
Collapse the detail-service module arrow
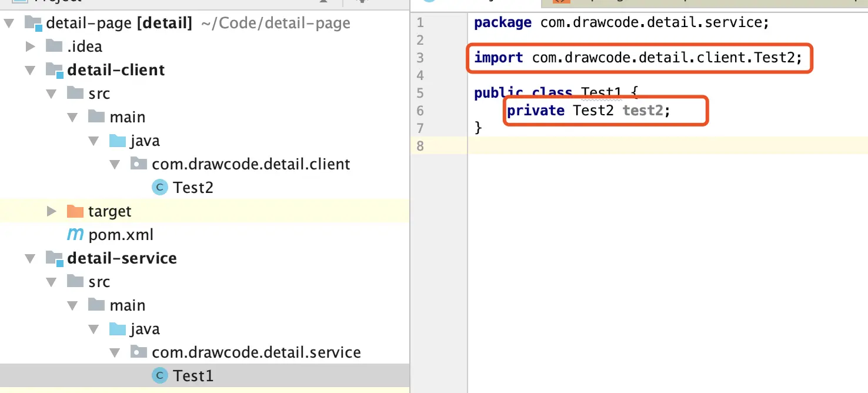tap(31, 259)
